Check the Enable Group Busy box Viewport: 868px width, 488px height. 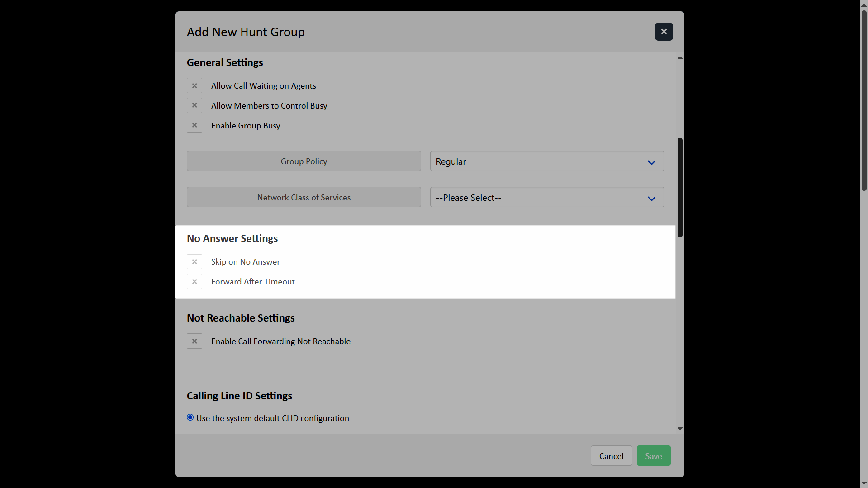point(194,125)
